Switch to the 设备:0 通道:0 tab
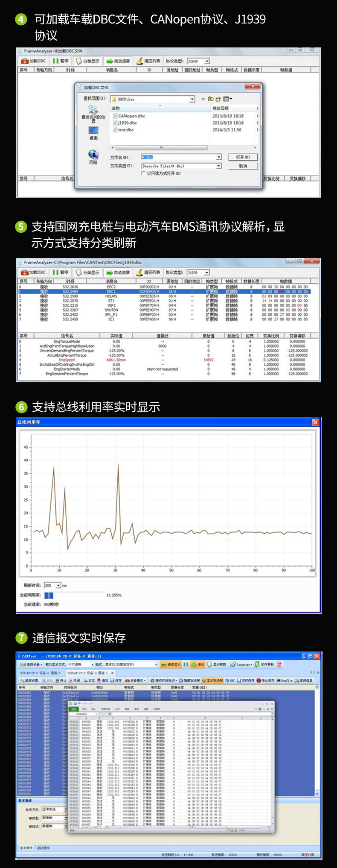Viewport: 337px width, 868px height. point(41,673)
